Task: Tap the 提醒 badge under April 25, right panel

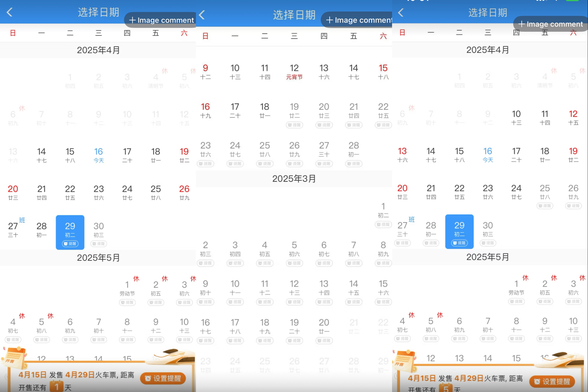Action: (545, 206)
